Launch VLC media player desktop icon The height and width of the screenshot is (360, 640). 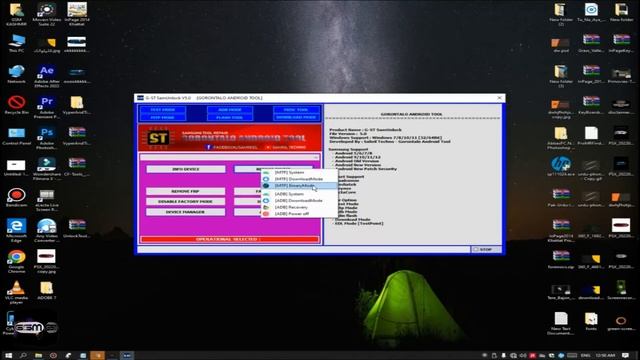16,292
